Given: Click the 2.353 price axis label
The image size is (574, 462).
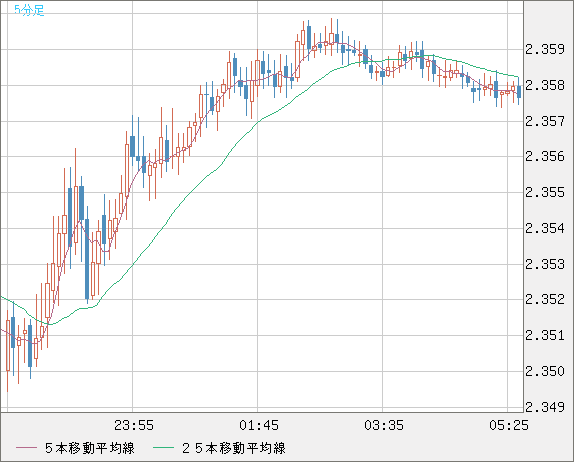Looking at the screenshot, I should [x=545, y=264].
